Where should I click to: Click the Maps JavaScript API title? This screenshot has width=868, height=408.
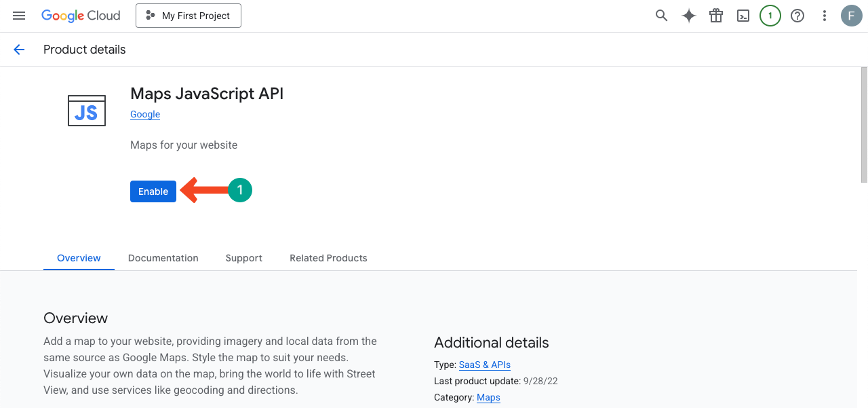click(x=207, y=94)
